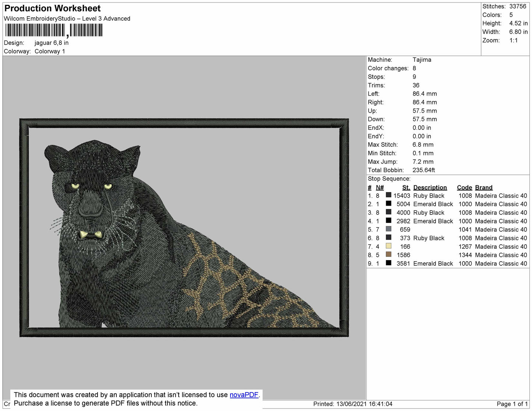
Task: Pick the cream swatch for code 1267
Action: (x=388, y=246)
